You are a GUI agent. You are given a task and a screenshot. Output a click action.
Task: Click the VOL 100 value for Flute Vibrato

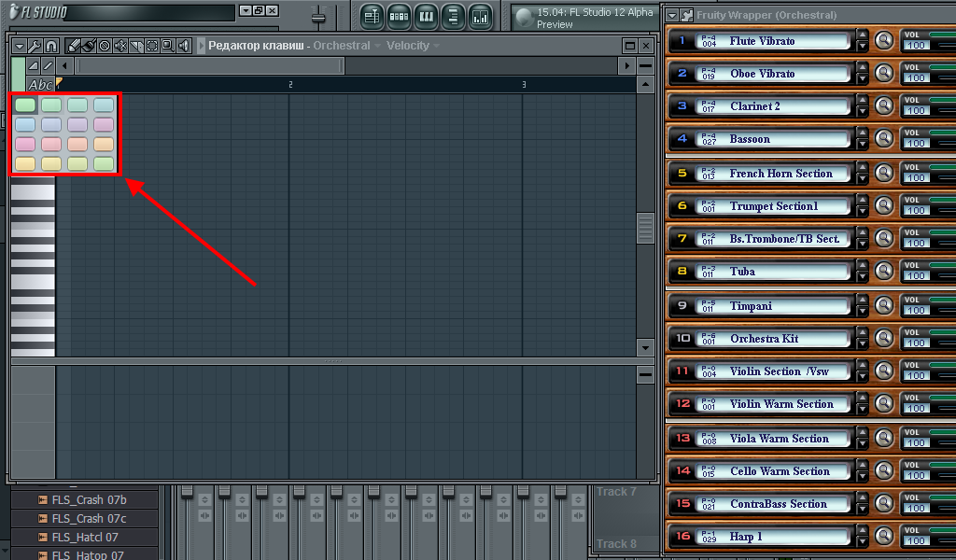click(x=915, y=45)
